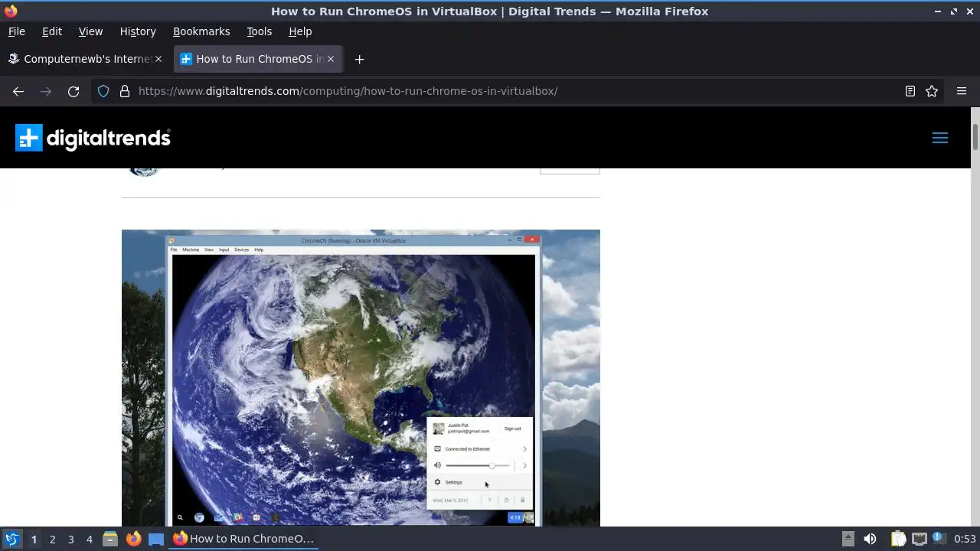Go back using the browser back arrow

point(18,91)
